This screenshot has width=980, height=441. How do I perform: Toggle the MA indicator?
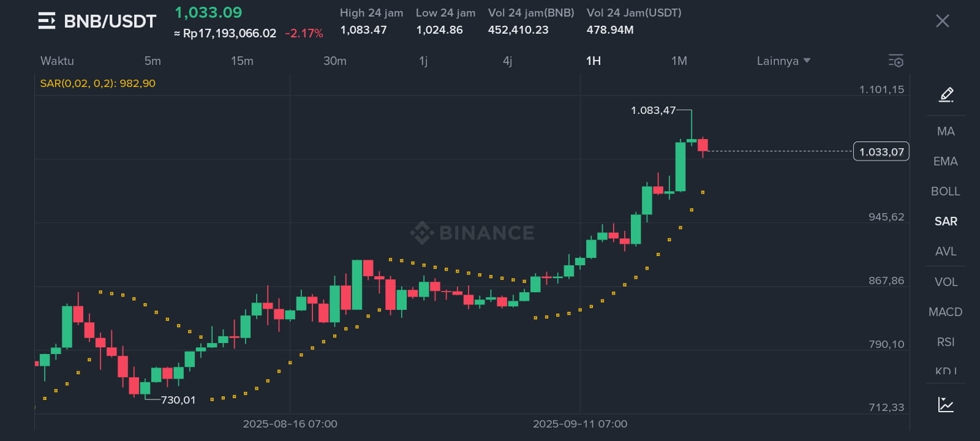point(946,131)
